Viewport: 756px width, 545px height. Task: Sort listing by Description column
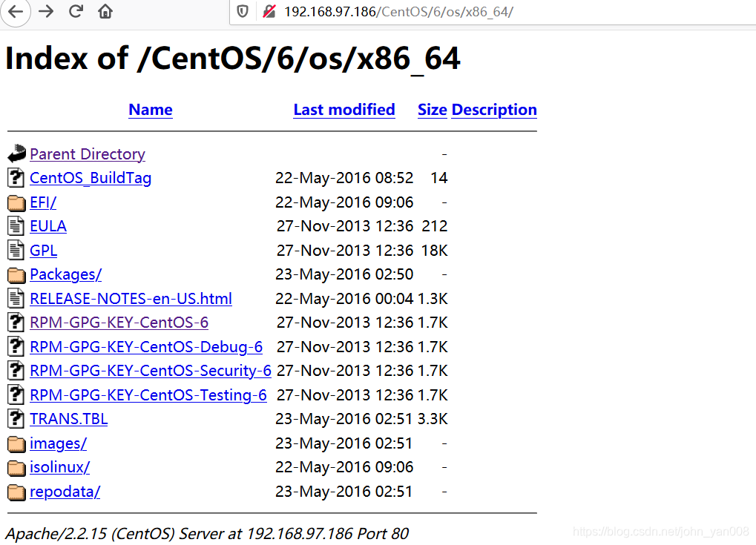pyautogui.click(x=494, y=110)
